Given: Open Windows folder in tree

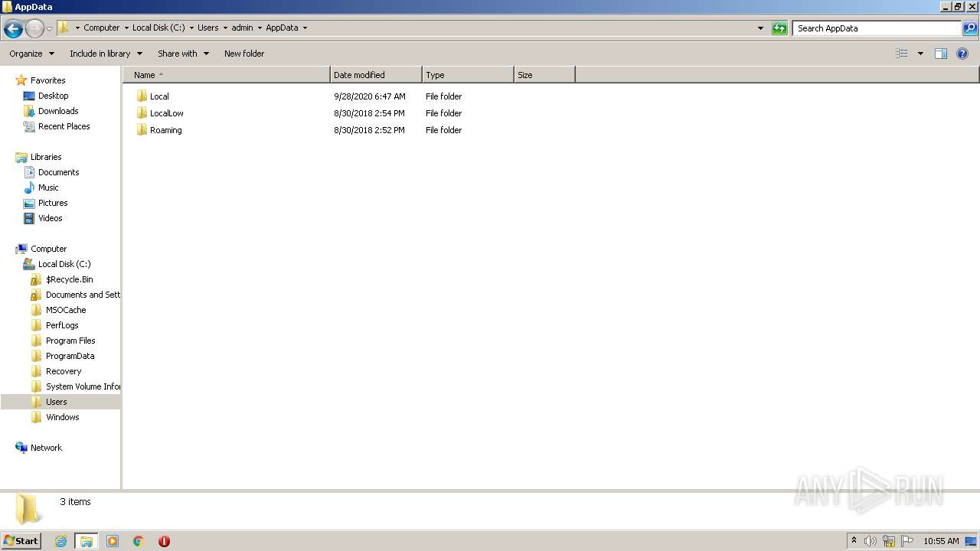Looking at the screenshot, I should (x=62, y=417).
